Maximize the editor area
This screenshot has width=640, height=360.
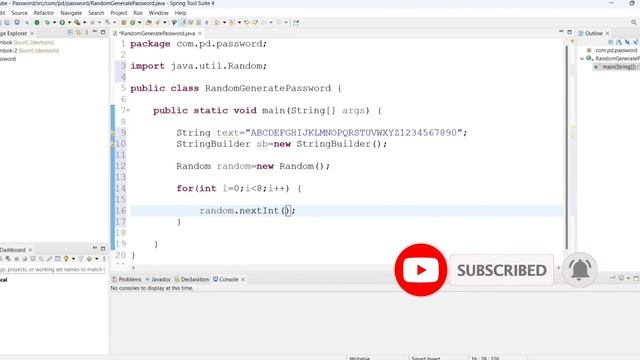pyautogui.click(x=570, y=32)
